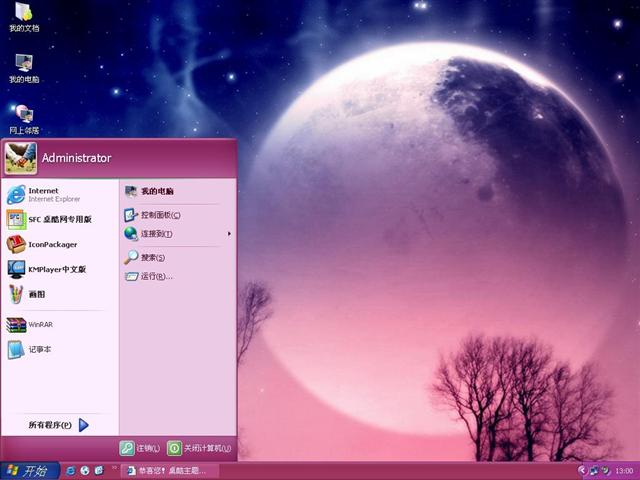Open 记事本 (Notepad)
Viewport: 640px width, 480px height.
pyautogui.click(x=40, y=350)
